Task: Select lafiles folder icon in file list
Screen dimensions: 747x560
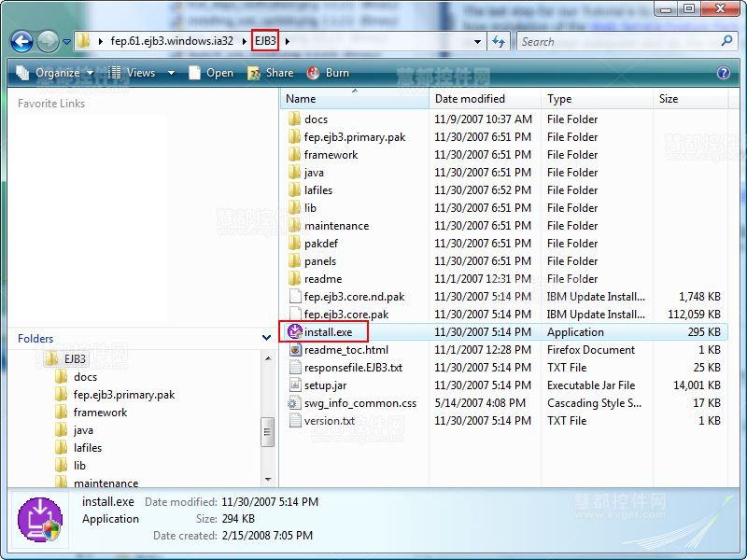Action: (294, 189)
